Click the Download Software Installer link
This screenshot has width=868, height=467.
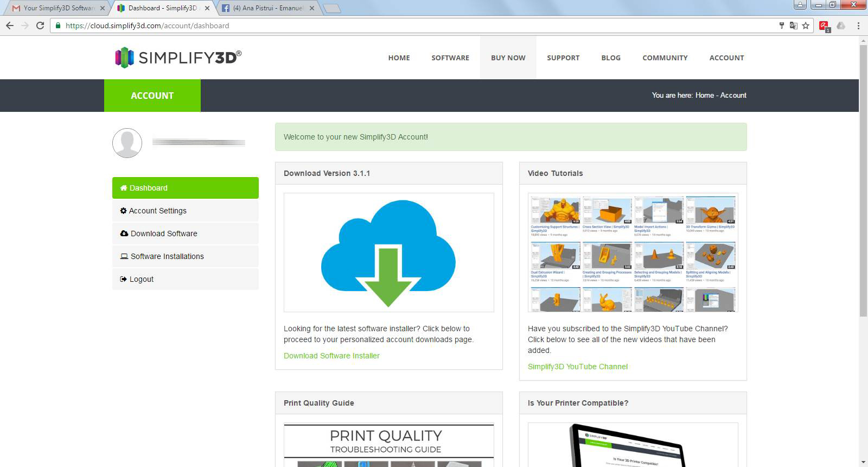point(331,356)
